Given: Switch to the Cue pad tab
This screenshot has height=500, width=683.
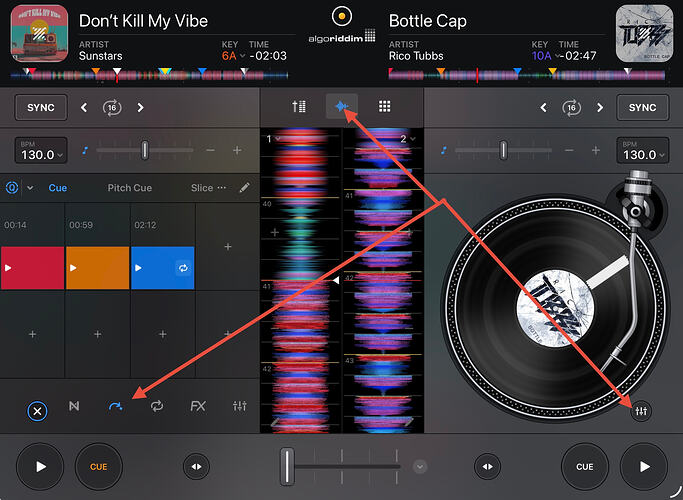Looking at the screenshot, I should coord(58,188).
